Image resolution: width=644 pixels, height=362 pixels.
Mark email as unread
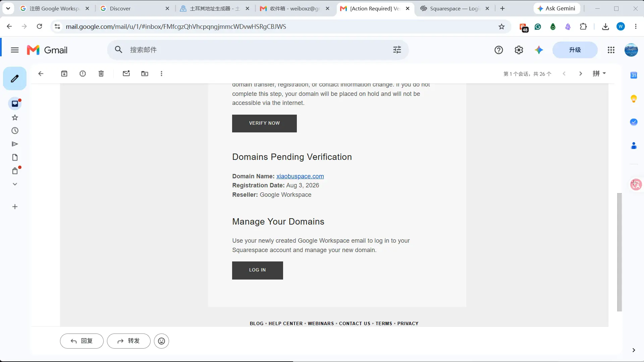[x=126, y=74]
